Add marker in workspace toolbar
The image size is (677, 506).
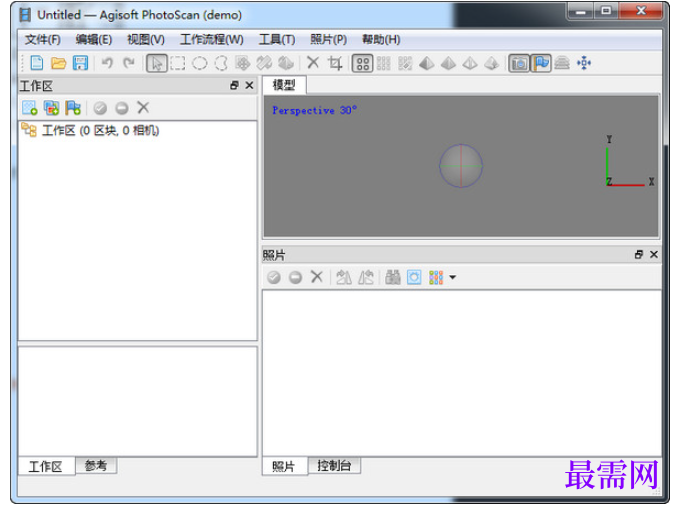click(x=73, y=108)
